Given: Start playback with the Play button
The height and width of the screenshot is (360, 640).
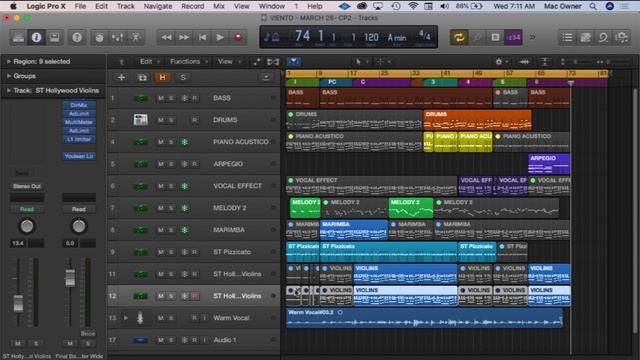Looking at the screenshot, I should [220, 38].
